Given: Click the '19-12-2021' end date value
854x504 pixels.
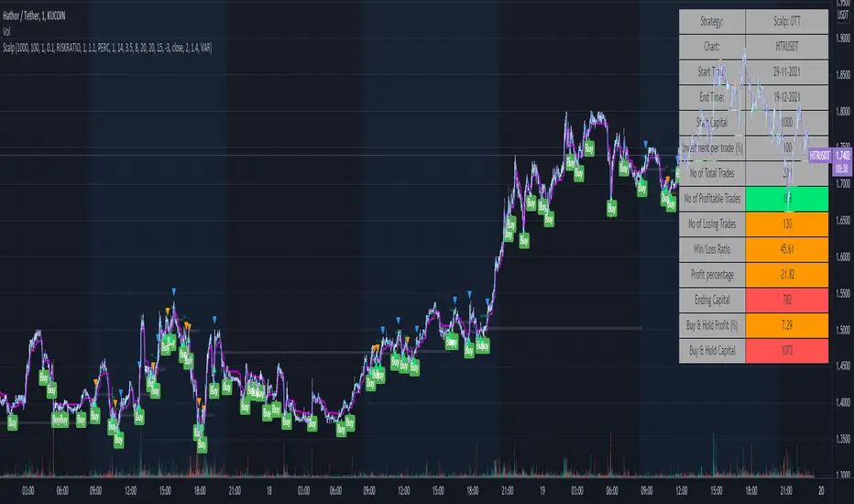Looking at the screenshot, I should point(787,97).
